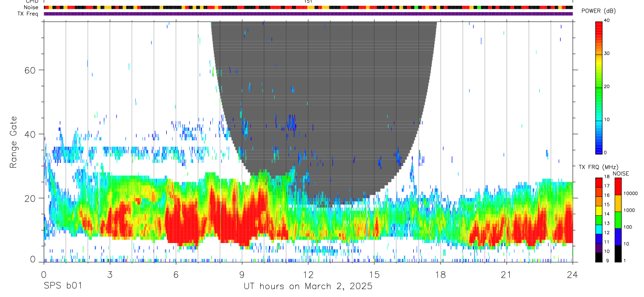Image resolution: width=644 pixels, height=297 pixels.
Task: Click the 'Range Gate' y-axis label
Action: (x=14, y=142)
